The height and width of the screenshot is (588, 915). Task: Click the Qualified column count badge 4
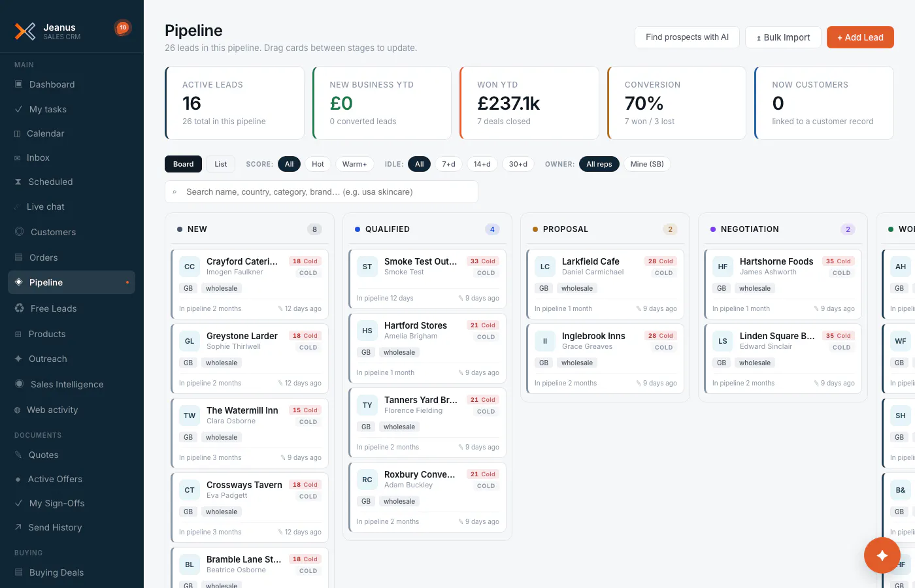(492, 229)
